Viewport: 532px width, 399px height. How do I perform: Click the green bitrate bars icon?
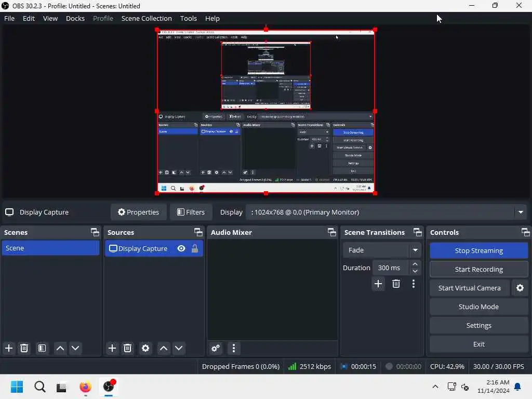pyautogui.click(x=292, y=366)
